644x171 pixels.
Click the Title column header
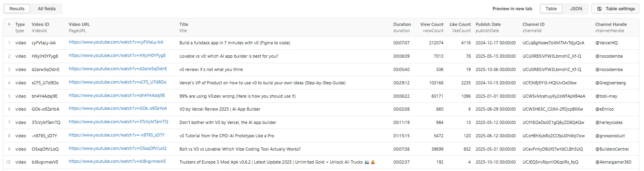[x=184, y=24]
